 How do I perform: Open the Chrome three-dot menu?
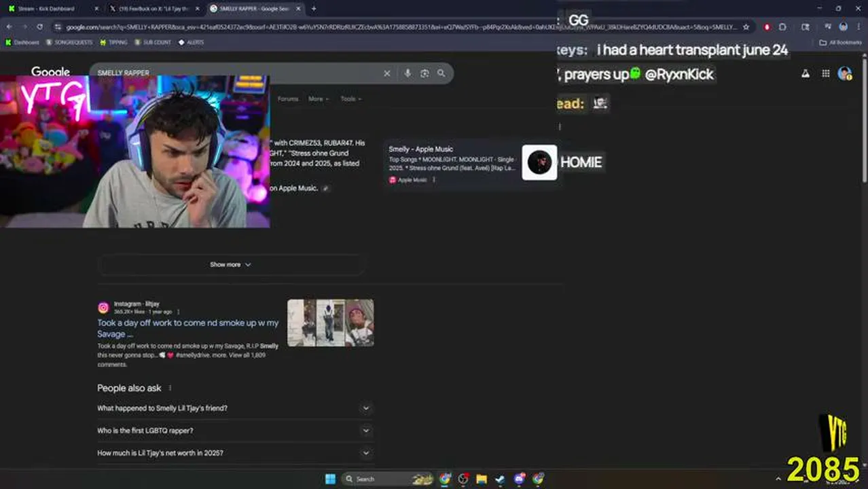click(858, 26)
